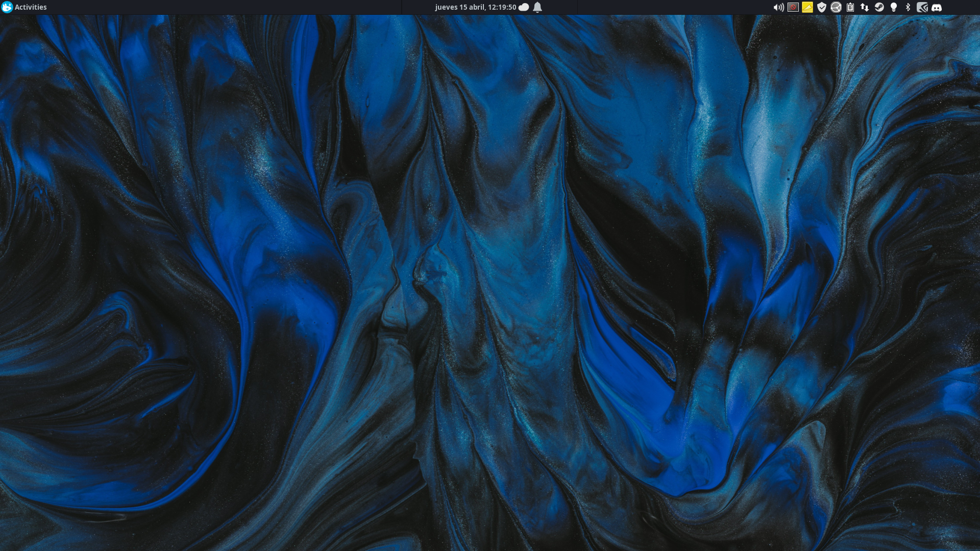The image size is (980, 551).
Task: Click the jueves 15 abril date label
Action: point(459,7)
